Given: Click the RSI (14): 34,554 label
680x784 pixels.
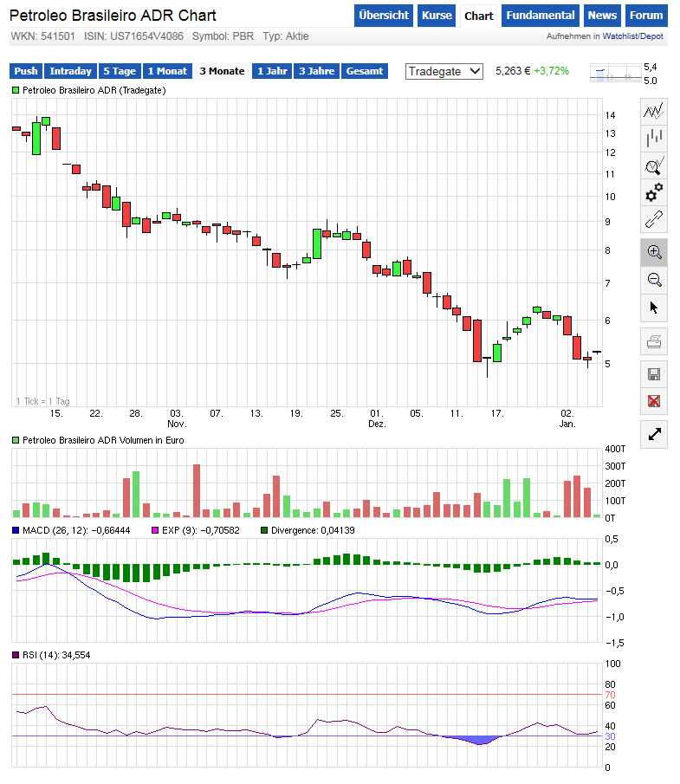Looking at the screenshot, I should 56,656.
